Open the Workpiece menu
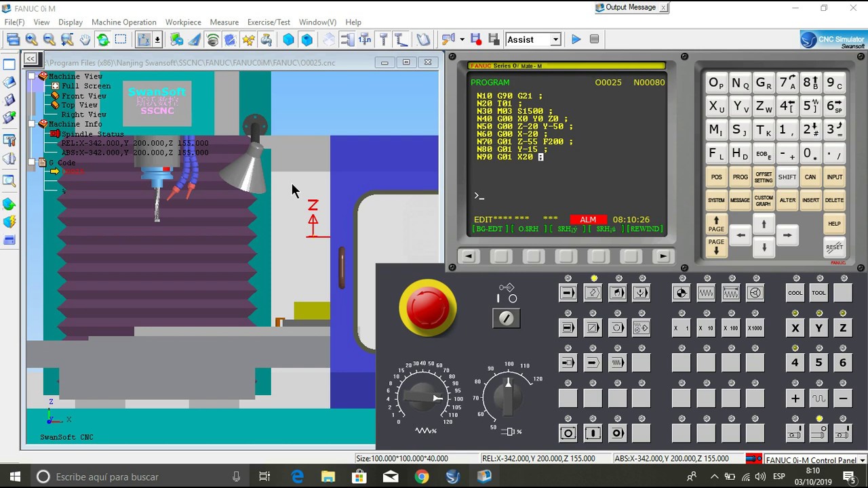This screenshot has height=488, width=868. point(183,22)
